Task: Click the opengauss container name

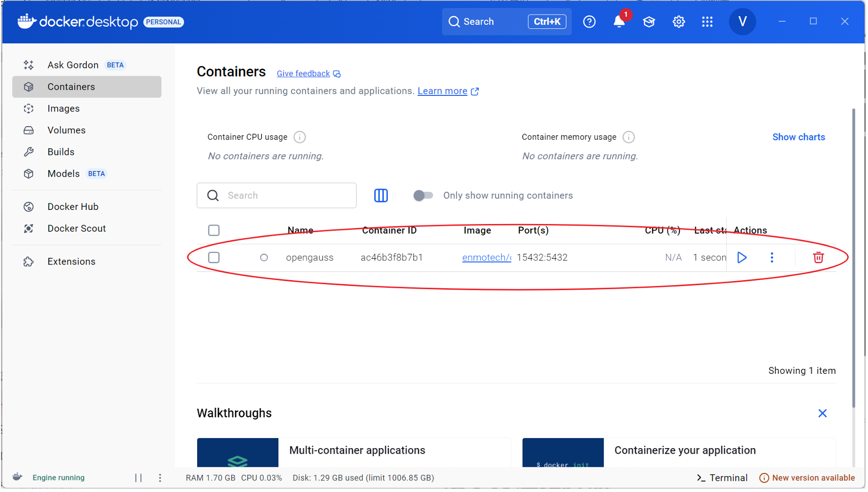Action: coord(310,258)
